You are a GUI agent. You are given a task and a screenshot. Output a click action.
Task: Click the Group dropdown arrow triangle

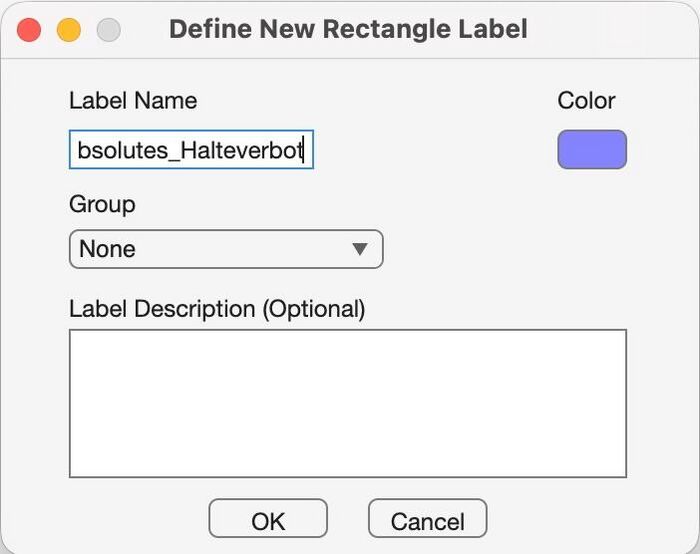coord(360,249)
